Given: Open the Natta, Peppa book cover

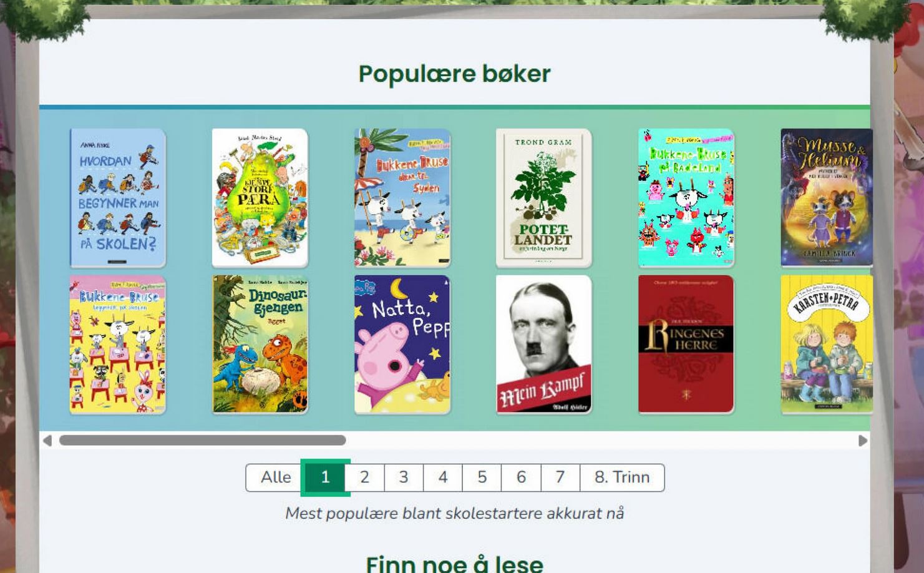Looking at the screenshot, I should coord(402,345).
